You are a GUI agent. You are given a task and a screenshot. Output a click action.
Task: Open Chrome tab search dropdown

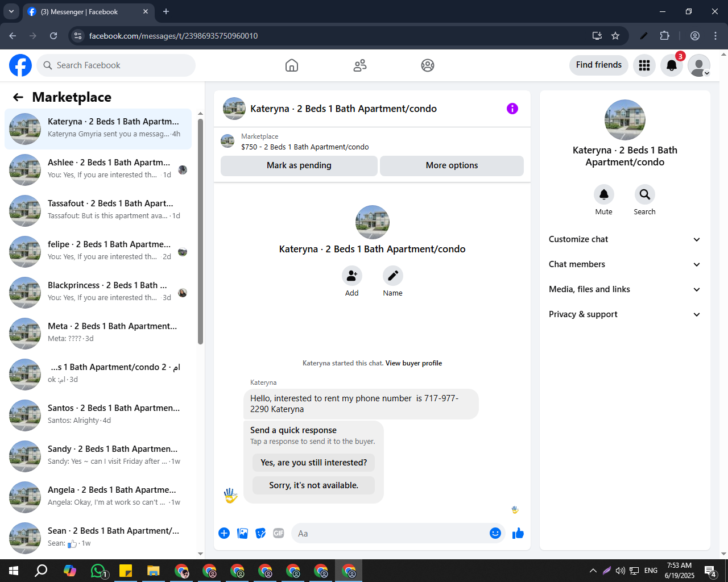[x=11, y=11]
